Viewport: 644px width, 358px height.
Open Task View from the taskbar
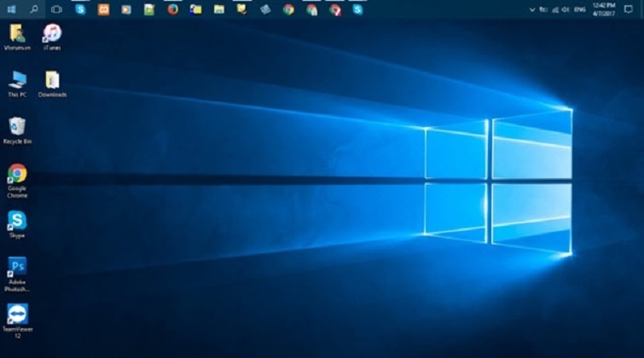click(x=56, y=9)
